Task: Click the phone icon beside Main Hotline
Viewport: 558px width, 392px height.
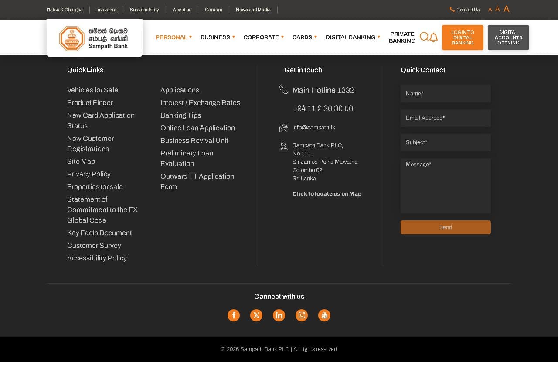Action: [284, 90]
